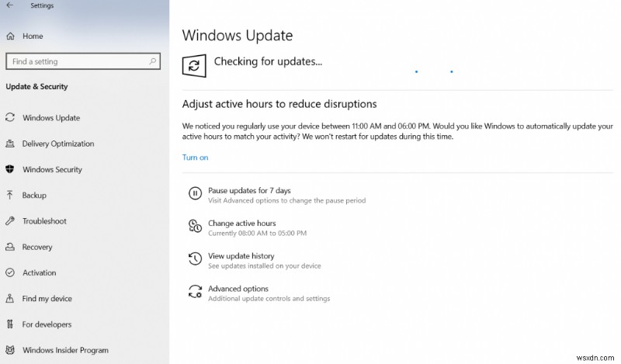Open Find my device settings
The width and height of the screenshot is (621, 364).
coord(47,298)
